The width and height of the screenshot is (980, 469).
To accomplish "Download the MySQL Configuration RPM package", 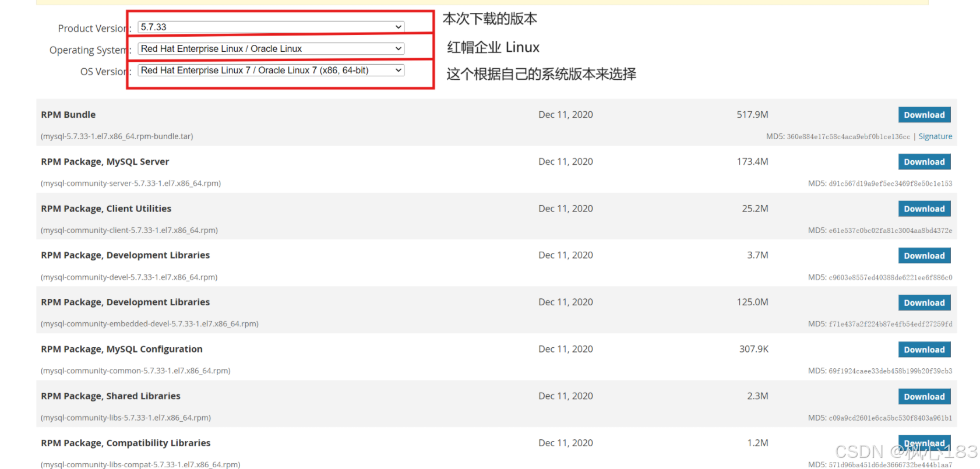I will [924, 350].
